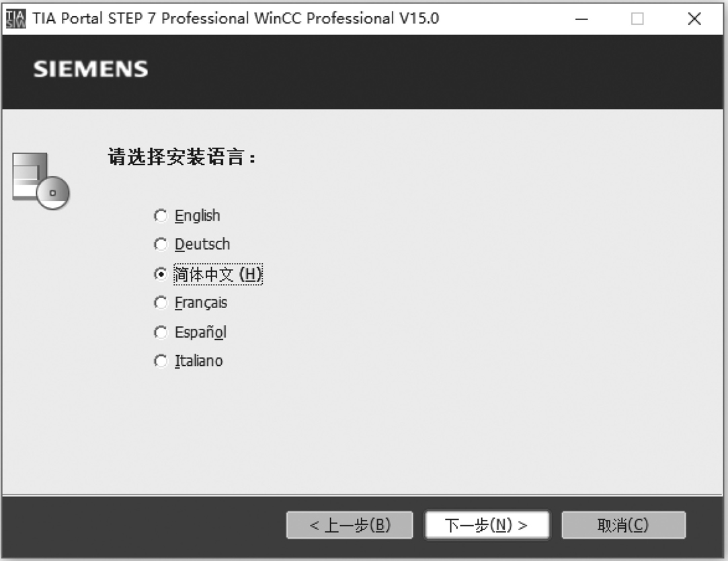
Task: Close the TIA Portal installer window
Action: 694,19
